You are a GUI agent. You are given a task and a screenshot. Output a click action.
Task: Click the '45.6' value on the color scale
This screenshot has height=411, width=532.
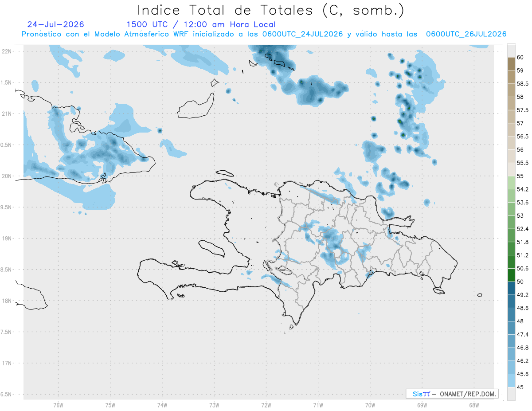tap(523, 374)
